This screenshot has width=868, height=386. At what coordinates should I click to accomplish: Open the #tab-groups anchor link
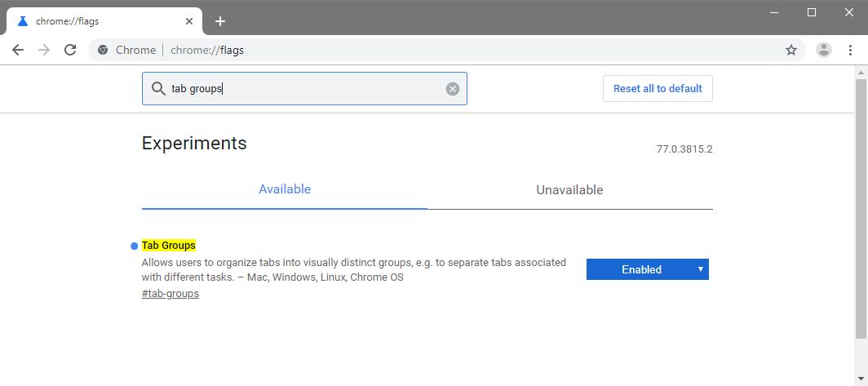170,294
